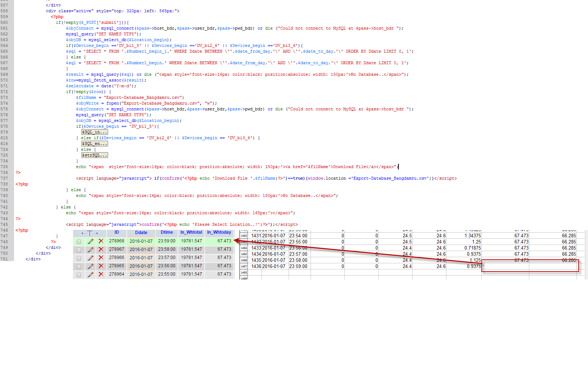Sort table by the In_Whtotal column header
Screen dimensions: 588x365
tap(191, 232)
